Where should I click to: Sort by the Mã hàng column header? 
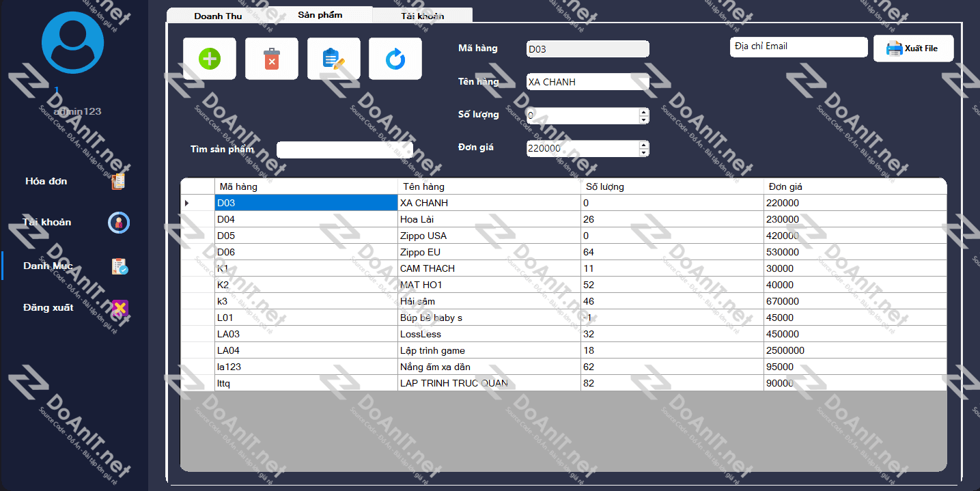[x=306, y=186]
